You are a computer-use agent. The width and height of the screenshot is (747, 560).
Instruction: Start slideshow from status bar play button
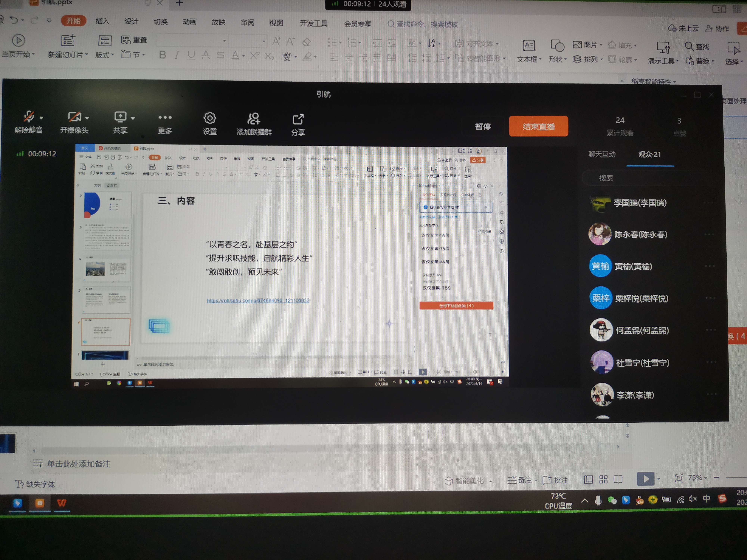point(645,479)
